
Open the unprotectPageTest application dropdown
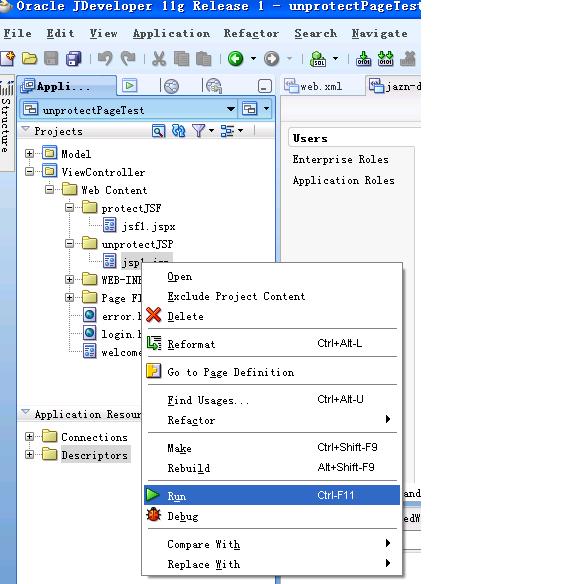coord(231,109)
